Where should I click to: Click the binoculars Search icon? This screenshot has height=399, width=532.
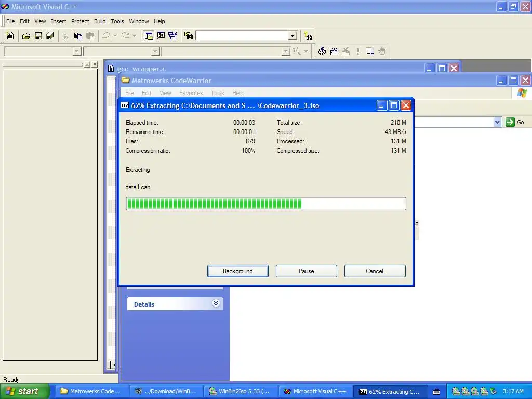click(308, 36)
